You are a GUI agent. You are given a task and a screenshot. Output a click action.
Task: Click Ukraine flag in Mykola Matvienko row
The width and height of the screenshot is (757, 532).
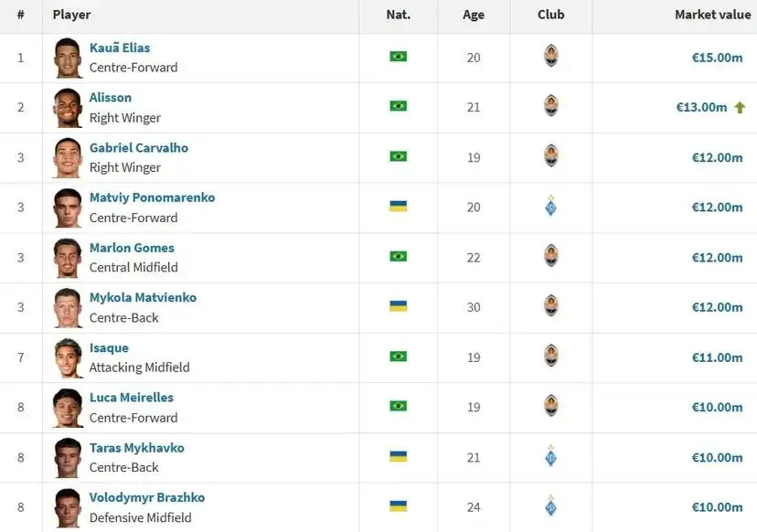399,306
